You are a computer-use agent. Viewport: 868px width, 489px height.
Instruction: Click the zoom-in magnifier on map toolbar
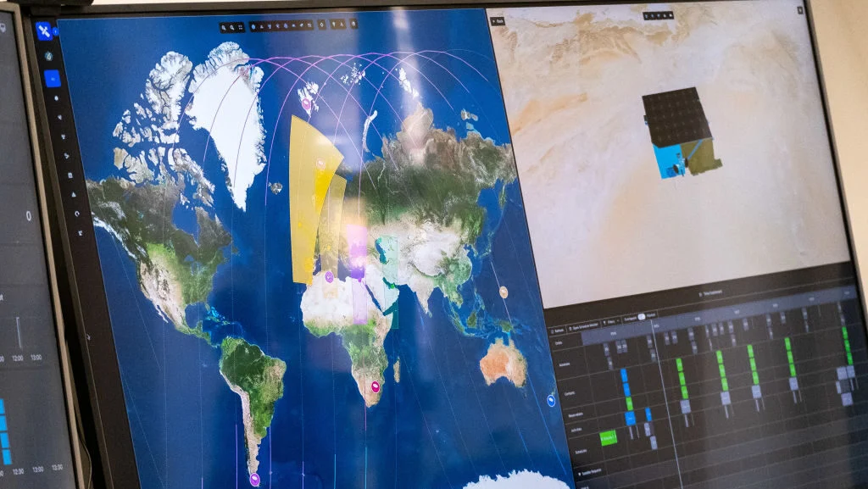coord(224,27)
